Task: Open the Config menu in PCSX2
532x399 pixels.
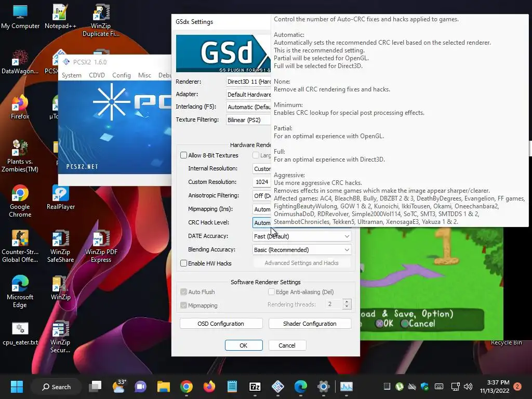Action: coord(122,75)
